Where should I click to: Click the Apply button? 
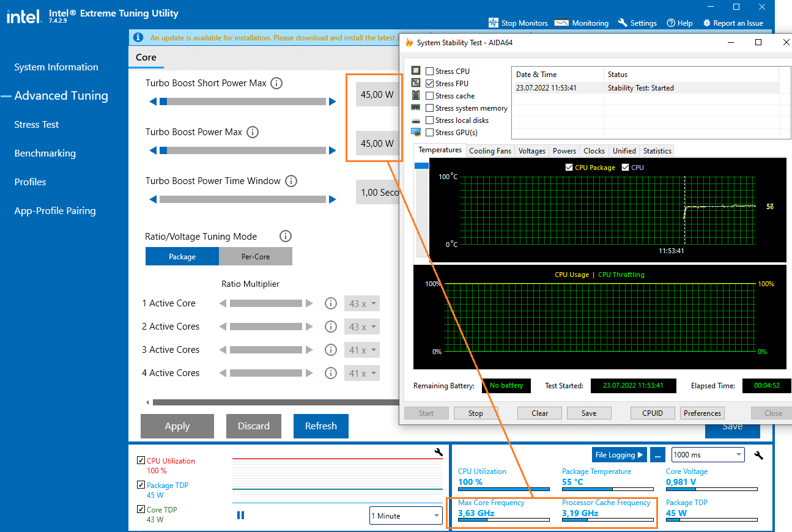pyautogui.click(x=177, y=426)
